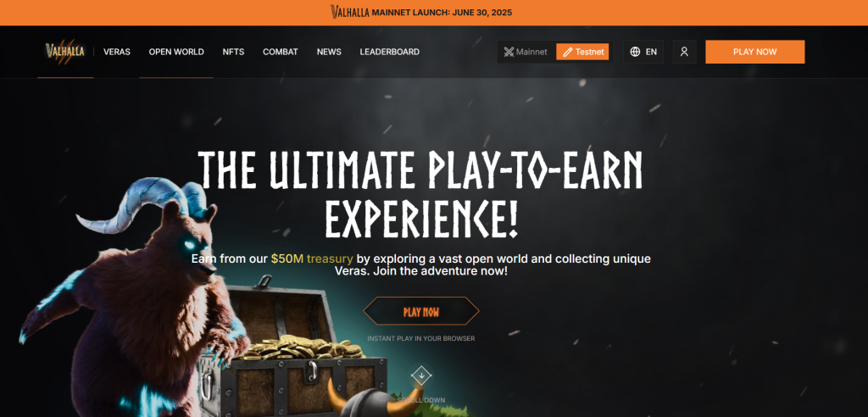This screenshot has height=417, width=868.
Task: Click the Valhalla logo in orange banner
Action: (x=350, y=12)
